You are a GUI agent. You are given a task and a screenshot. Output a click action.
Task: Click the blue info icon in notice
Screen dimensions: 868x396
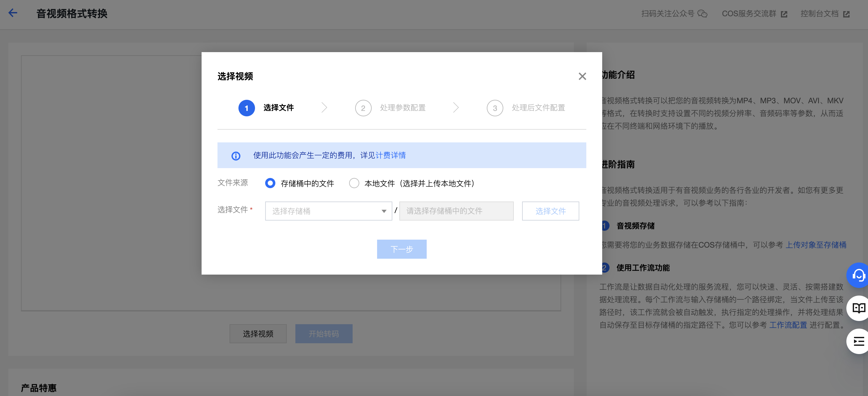pos(236,156)
